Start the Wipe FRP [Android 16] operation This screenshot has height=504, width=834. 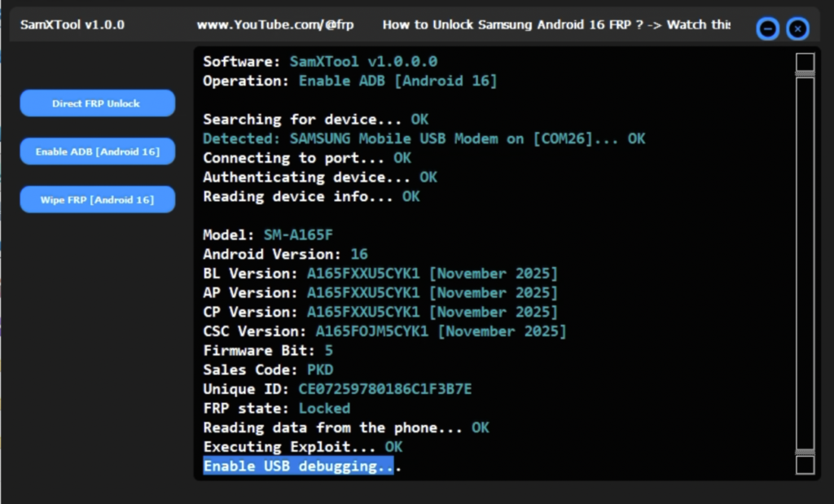pyautogui.click(x=97, y=199)
